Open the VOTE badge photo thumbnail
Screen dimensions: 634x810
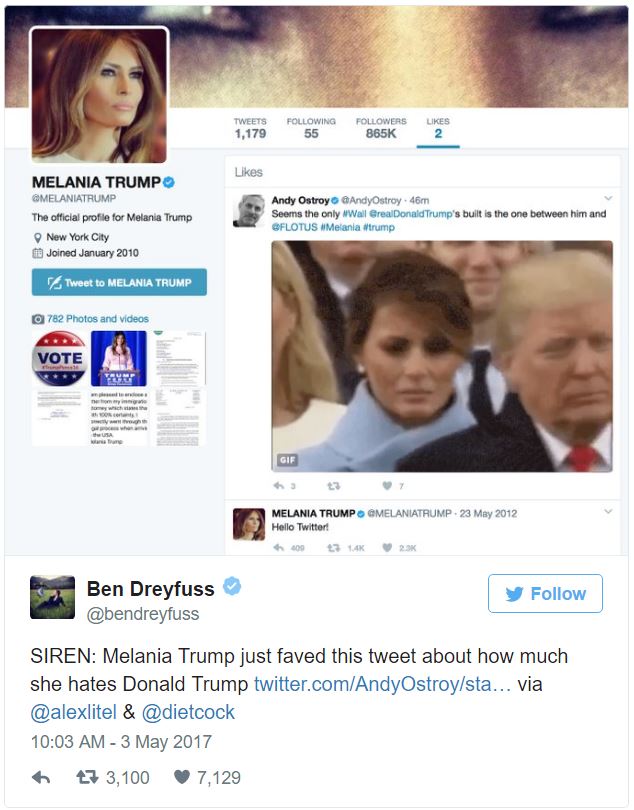[x=60, y=359]
